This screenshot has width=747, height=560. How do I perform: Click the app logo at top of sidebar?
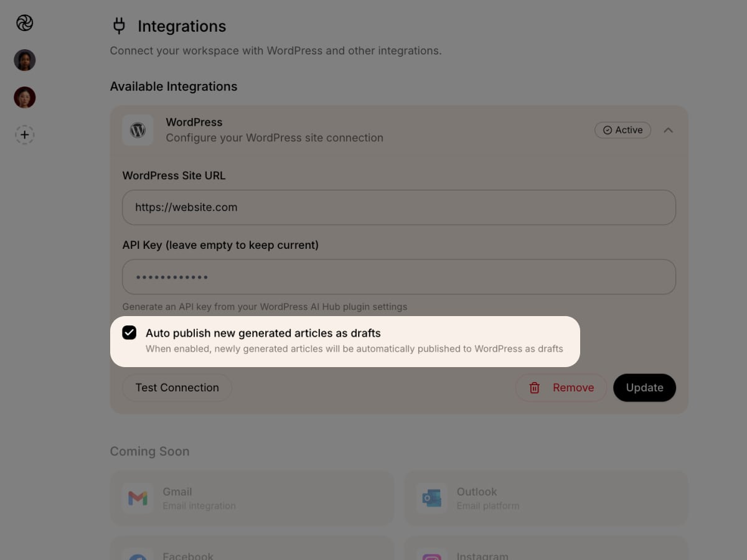tap(24, 22)
